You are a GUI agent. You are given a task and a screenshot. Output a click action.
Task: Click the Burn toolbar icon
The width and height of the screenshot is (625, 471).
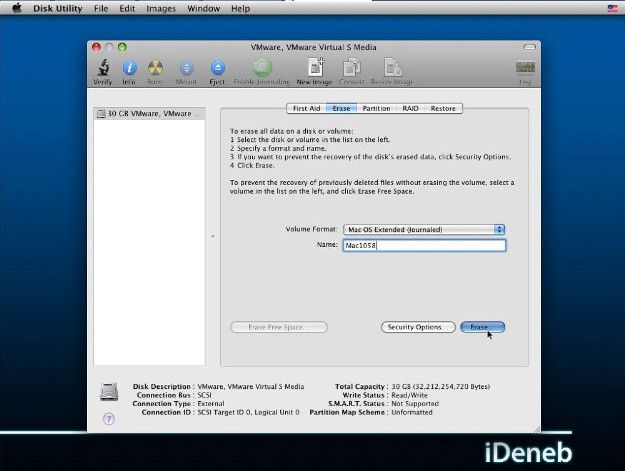(x=155, y=72)
